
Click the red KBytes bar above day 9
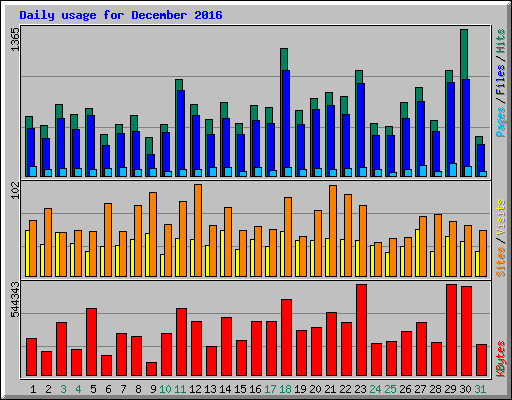coord(151,369)
